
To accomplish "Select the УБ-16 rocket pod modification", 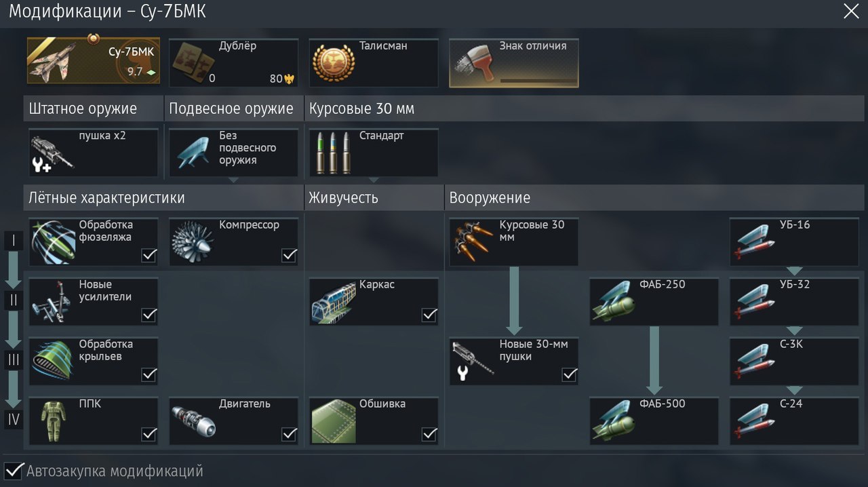I will tap(794, 241).
